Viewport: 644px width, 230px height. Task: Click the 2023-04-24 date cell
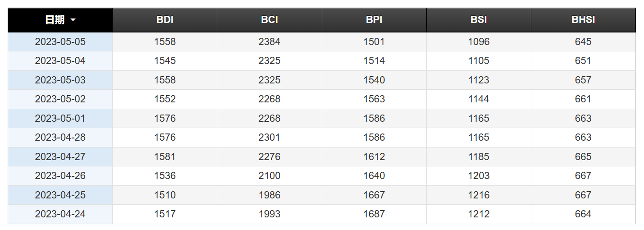pyautogui.click(x=60, y=214)
